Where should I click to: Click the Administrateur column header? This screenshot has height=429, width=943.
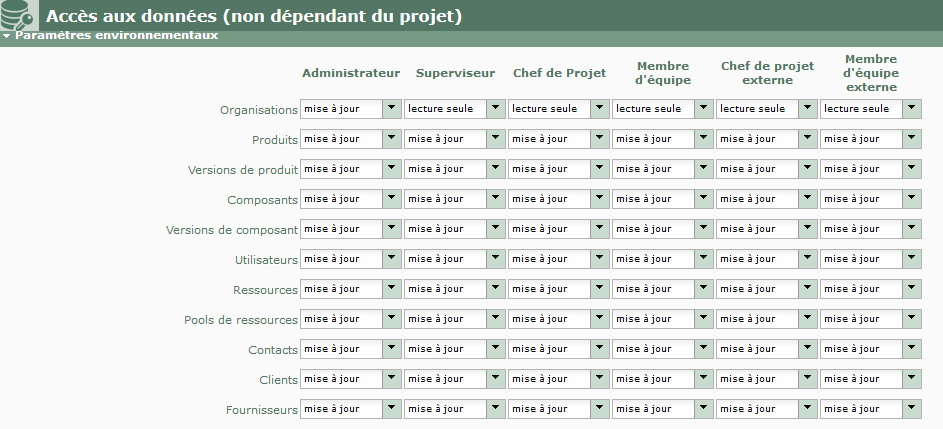click(x=351, y=73)
